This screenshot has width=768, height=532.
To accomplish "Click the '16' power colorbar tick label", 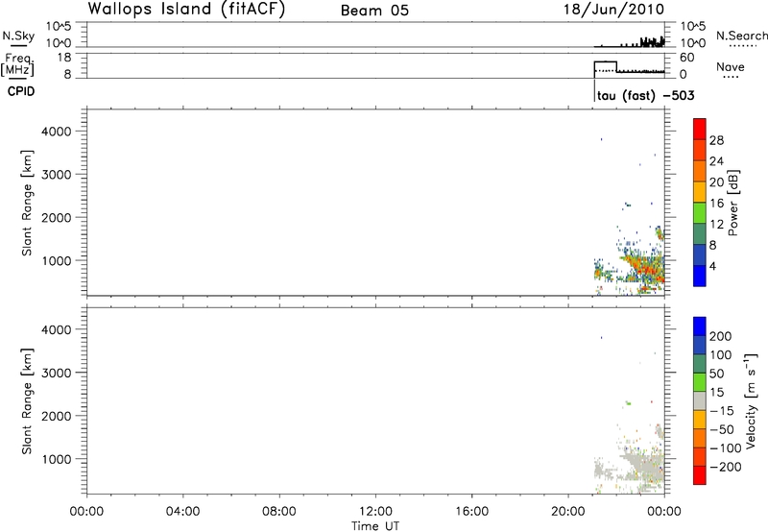I will coord(716,204).
